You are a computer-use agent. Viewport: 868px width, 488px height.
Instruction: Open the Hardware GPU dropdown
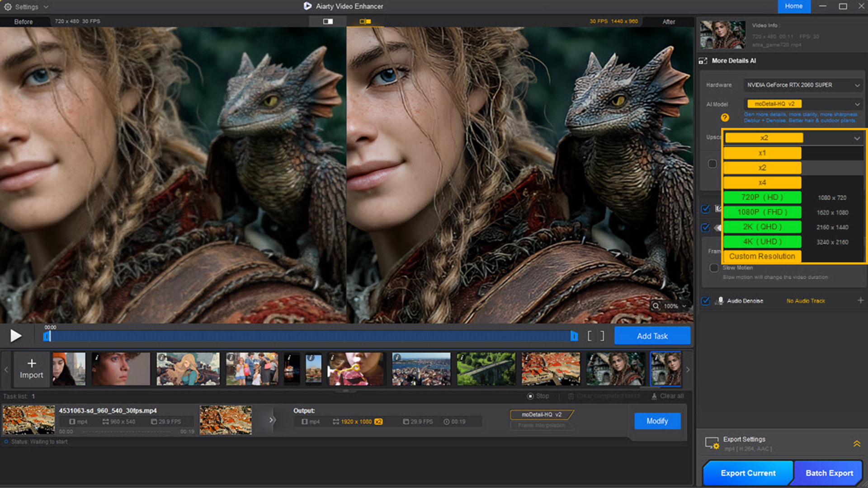tap(802, 85)
